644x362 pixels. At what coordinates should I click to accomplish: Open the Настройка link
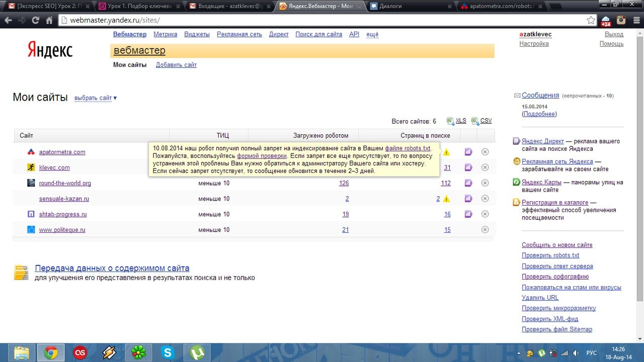534,44
